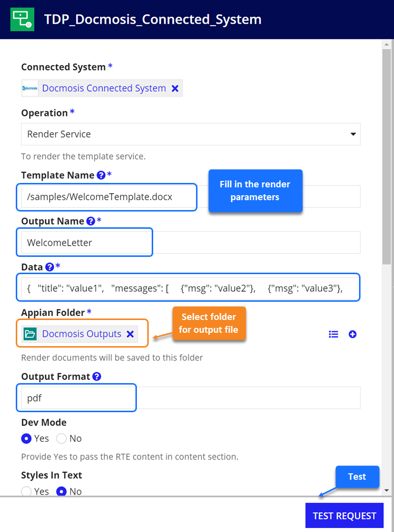Click 'To render the template service.' helper text
394x532 pixels.
pos(83,156)
